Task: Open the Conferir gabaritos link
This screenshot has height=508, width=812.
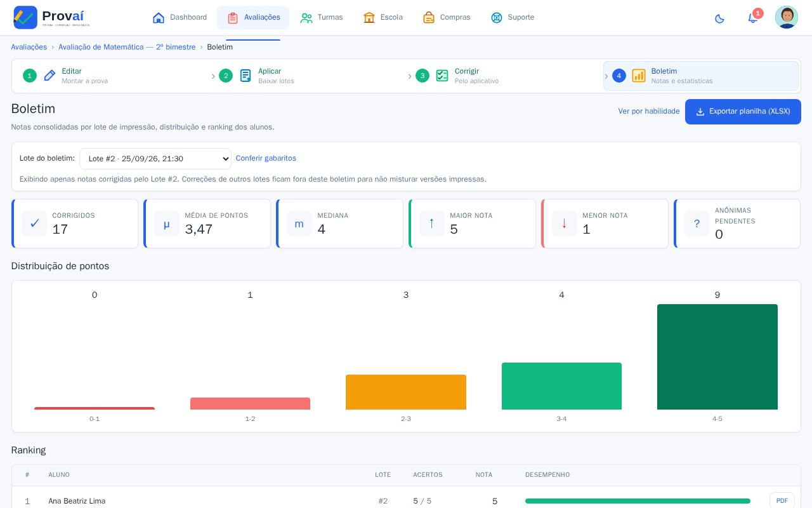Action: [x=266, y=158]
